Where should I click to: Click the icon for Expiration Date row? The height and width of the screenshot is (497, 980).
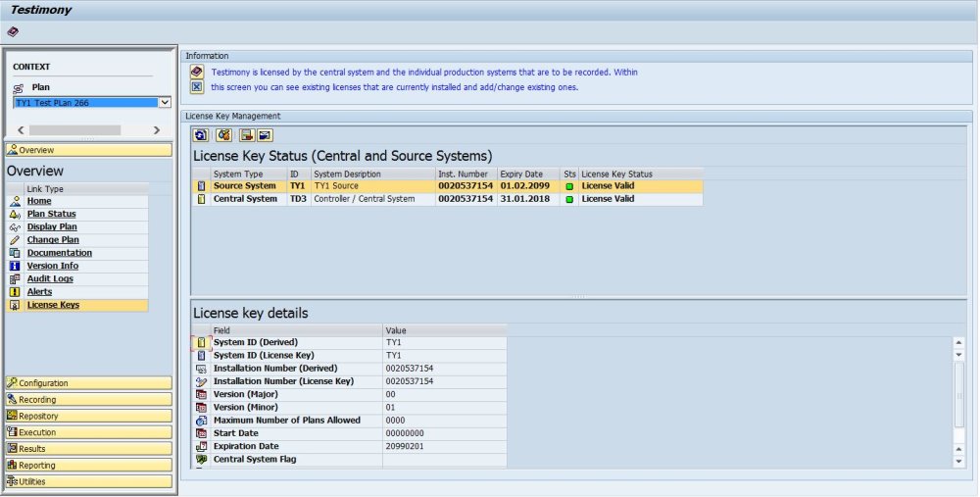(201, 446)
